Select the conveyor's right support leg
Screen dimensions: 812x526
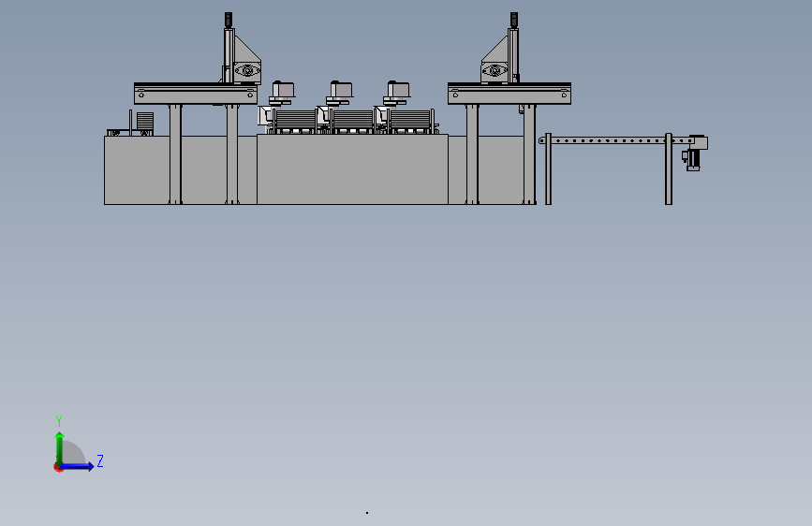(x=669, y=168)
